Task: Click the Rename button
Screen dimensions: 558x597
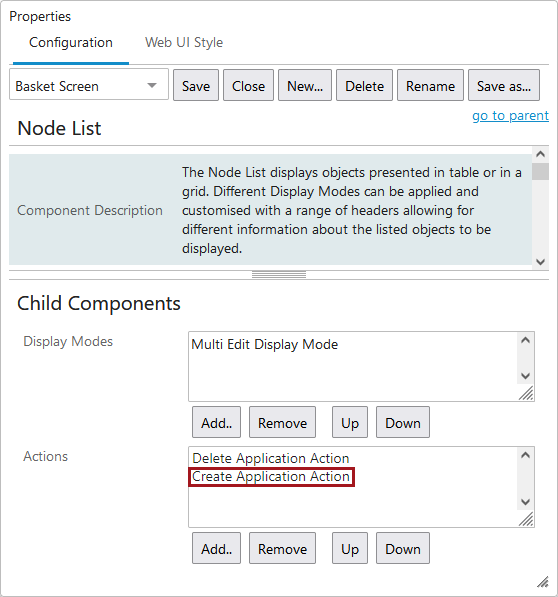Action: tap(430, 85)
